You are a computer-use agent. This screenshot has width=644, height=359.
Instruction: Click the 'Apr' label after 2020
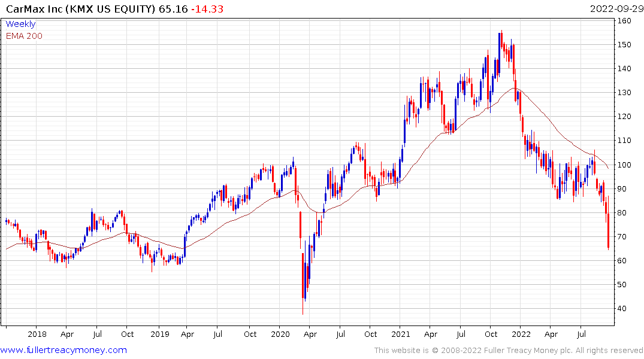(x=310, y=334)
